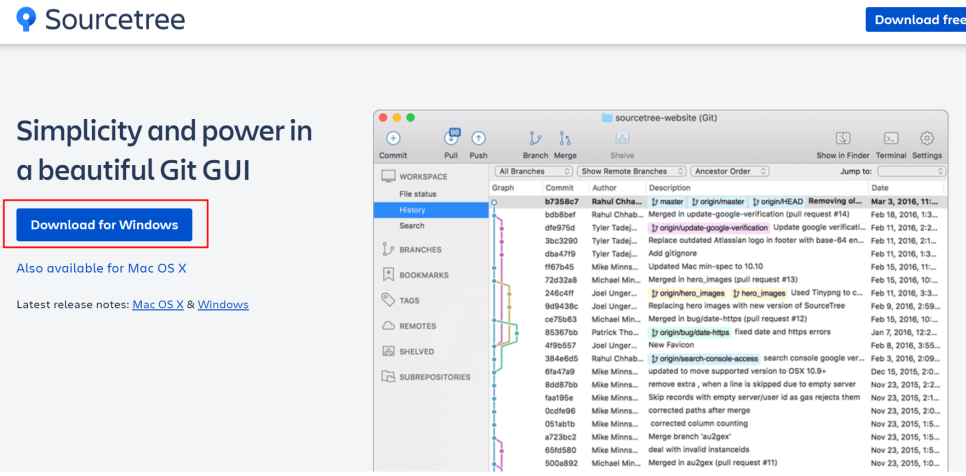Viewport: 966px width, 476px height.
Task: Click the SUBREPOSITORIES folder icon
Action: [388, 376]
